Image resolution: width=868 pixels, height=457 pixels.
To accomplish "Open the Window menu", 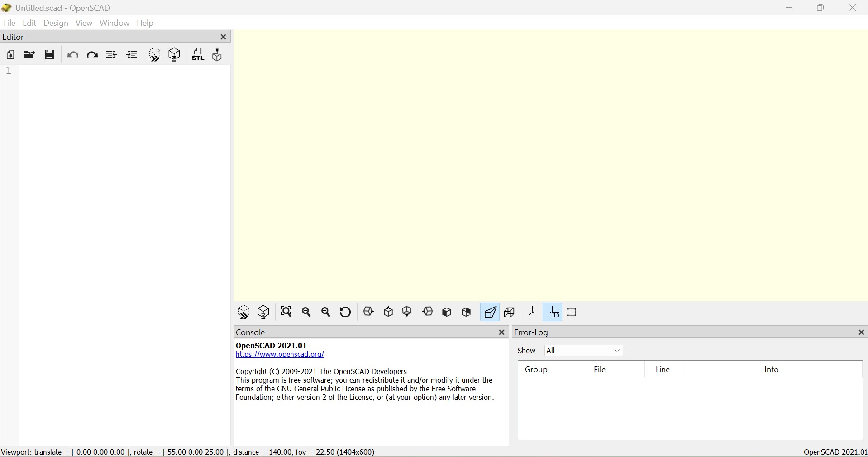I will tap(115, 23).
